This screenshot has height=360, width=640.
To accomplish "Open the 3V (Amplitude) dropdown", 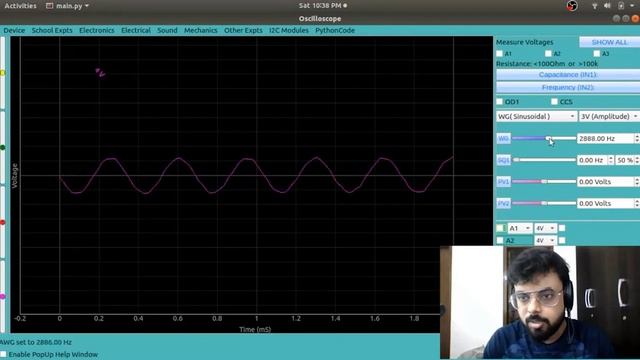I will click(609, 116).
